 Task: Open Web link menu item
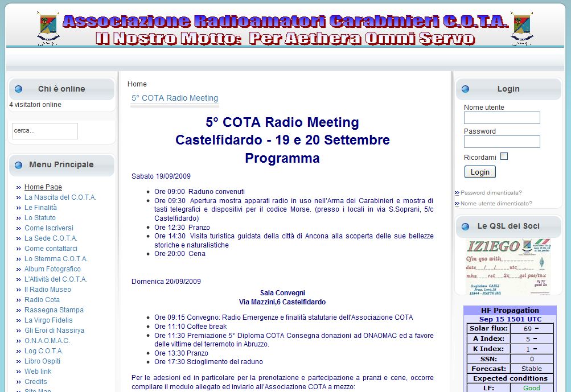[38, 372]
